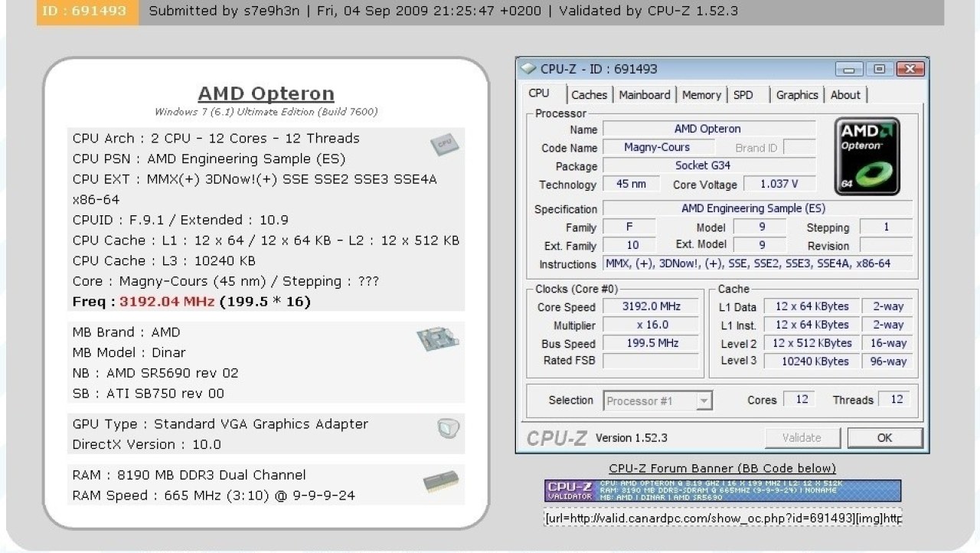Click the Technology field showing 45 nm
This screenshot has height=553, width=980.
[x=632, y=184]
